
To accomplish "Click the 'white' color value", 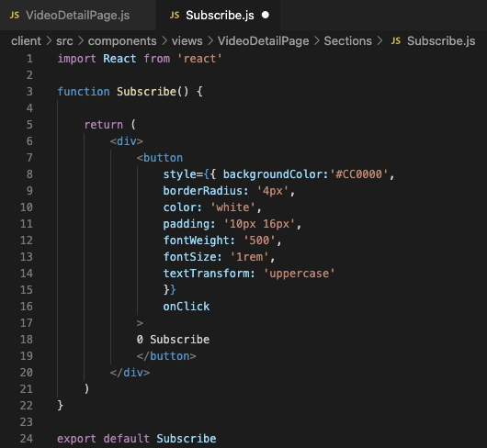I will pos(232,207).
